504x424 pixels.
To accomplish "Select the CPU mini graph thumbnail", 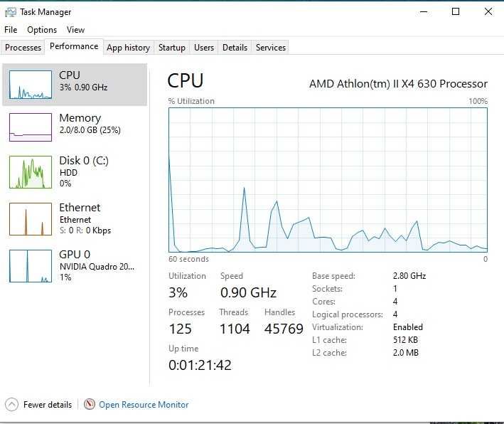I will pos(31,85).
